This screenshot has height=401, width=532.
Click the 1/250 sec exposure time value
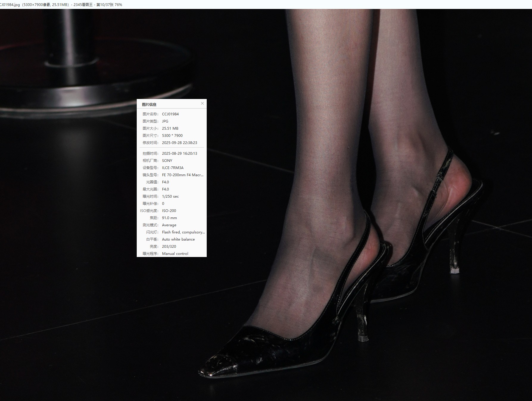170,196
